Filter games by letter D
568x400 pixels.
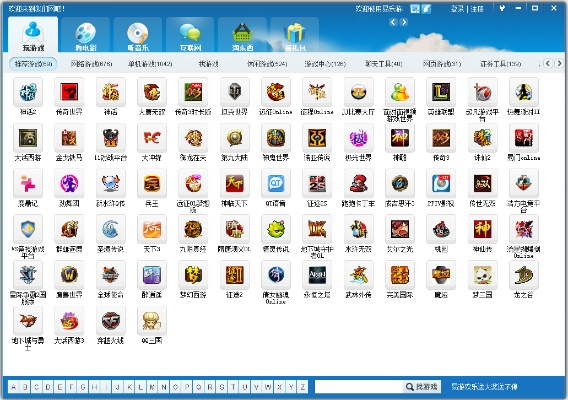48,387
